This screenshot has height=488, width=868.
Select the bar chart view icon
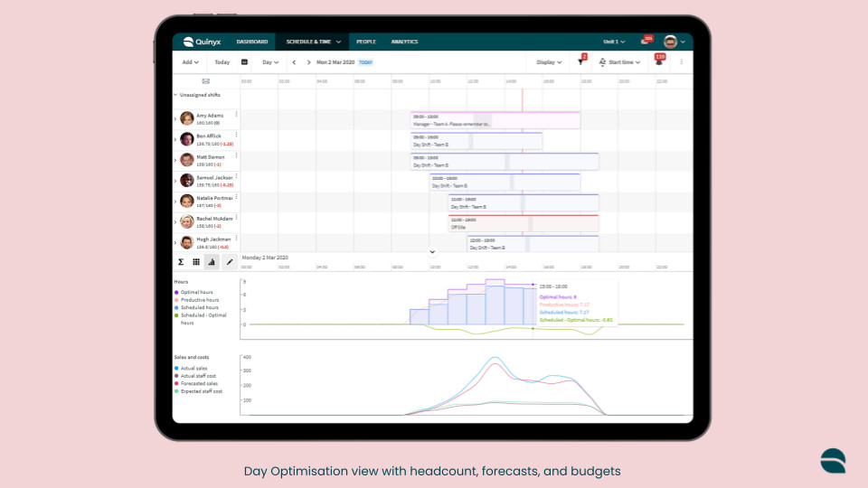tap(212, 262)
